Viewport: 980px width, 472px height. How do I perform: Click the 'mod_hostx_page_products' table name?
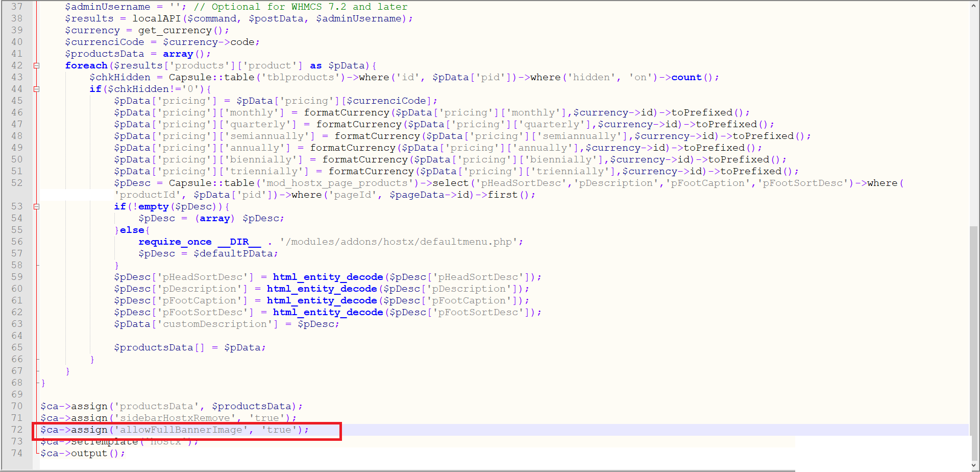[337, 183]
